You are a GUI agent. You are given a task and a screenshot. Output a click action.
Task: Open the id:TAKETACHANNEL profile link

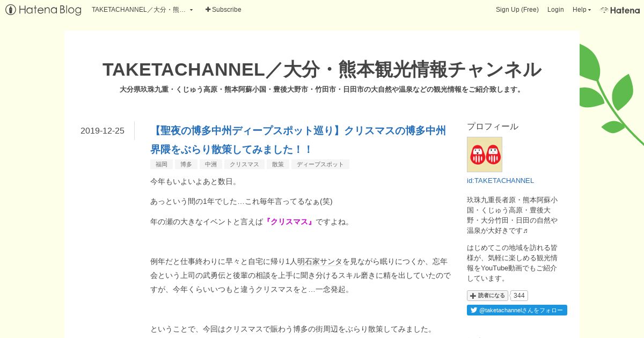point(500,181)
